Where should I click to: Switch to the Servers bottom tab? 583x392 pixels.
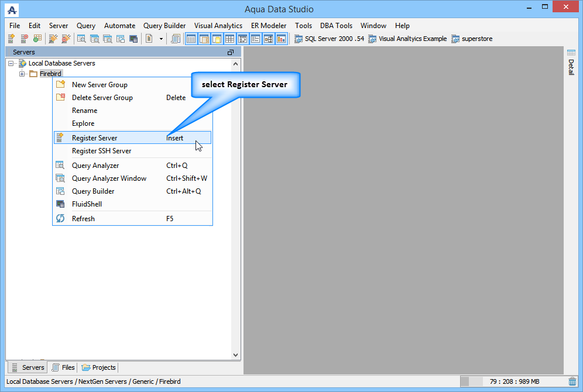click(28, 367)
